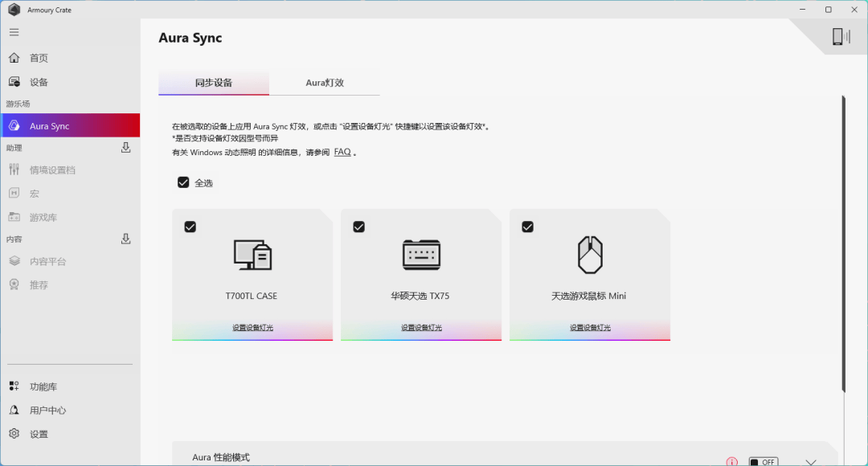Toggle the 全选 select-all checkbox
Screen dimensions: 868x466
pos(183,182)
